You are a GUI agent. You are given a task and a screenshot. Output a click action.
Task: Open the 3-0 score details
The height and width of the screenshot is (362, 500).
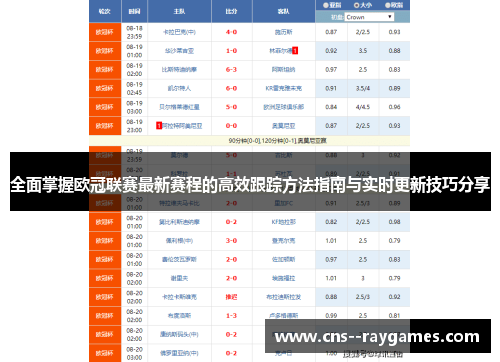(231, 241)
